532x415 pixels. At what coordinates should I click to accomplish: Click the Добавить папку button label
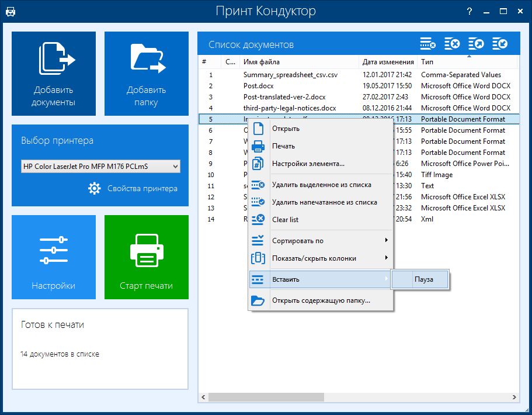(x=146, y=96)
